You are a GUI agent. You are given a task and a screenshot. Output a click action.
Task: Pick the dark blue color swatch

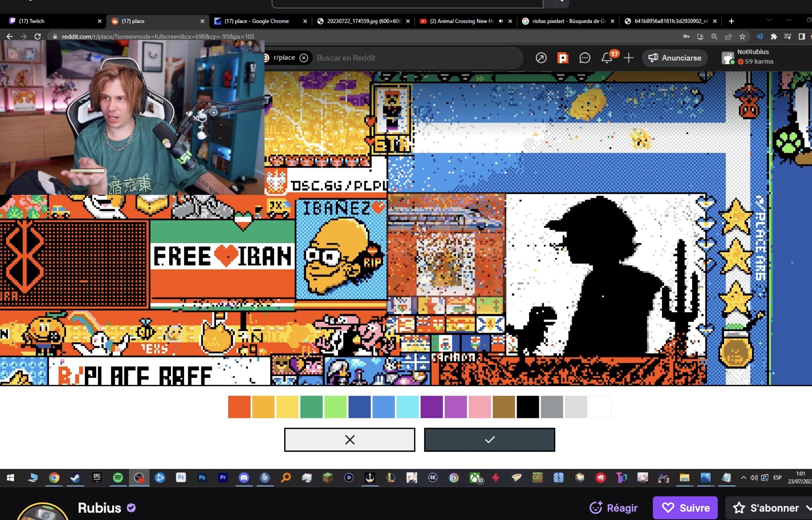point(359,407)
